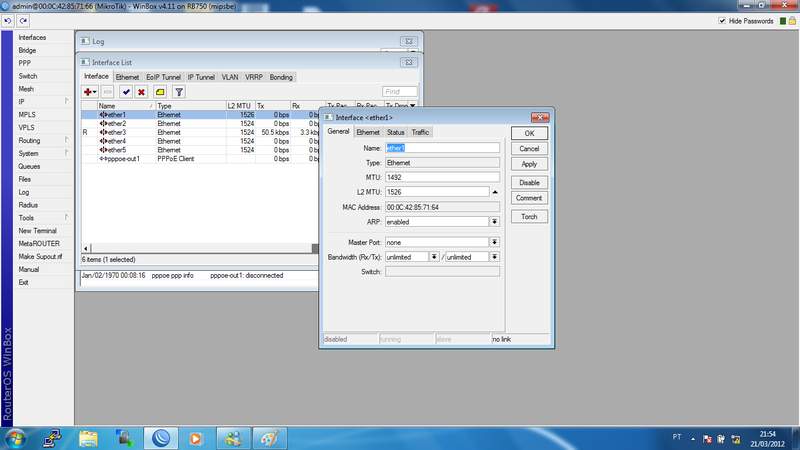Open Bridge in sidebar menu
The height and width of the screenshot is (450, 800).
(x=27, y=50)
